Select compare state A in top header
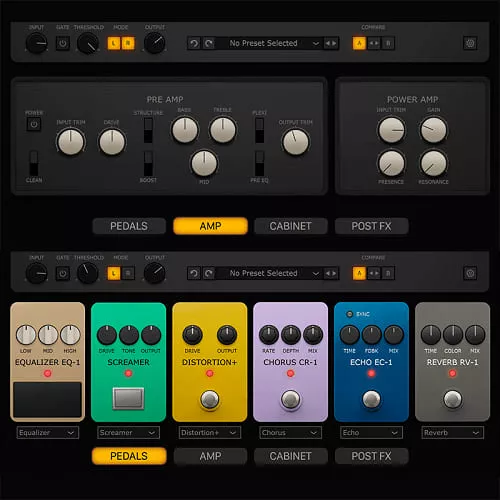This screenshot has width=500, height=500. tap(359, 43)
